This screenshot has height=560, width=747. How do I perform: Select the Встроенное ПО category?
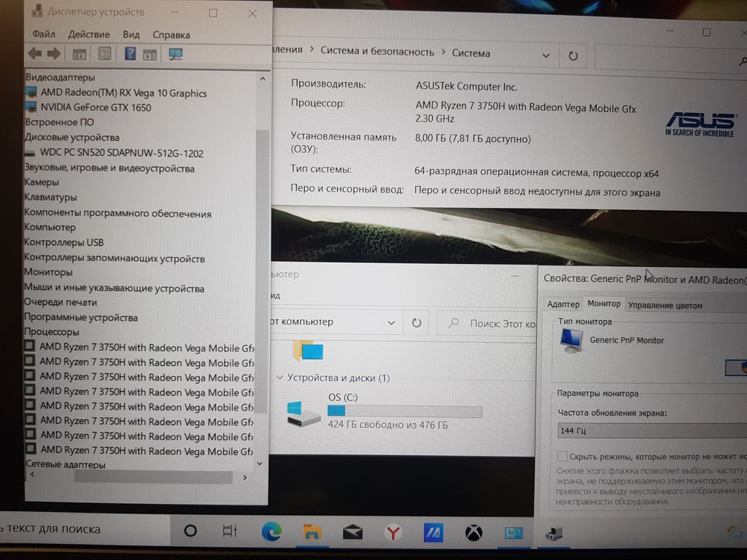coord(59,122)
